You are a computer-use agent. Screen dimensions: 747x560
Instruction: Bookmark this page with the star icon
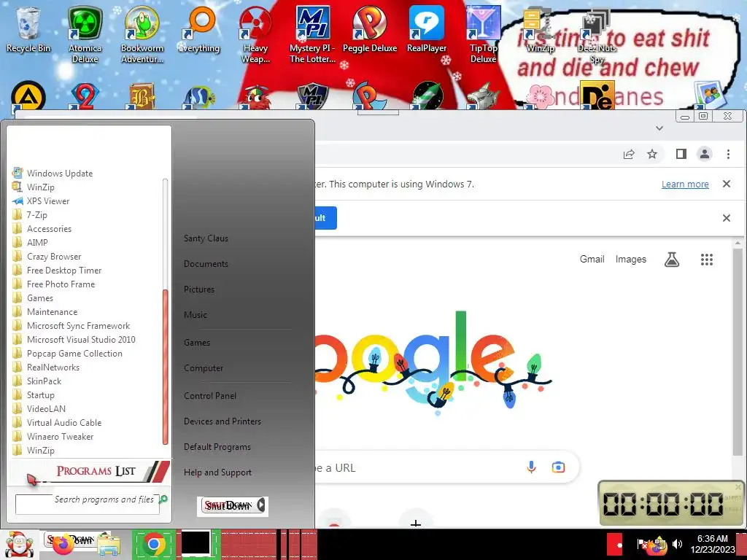click(652, 155)
